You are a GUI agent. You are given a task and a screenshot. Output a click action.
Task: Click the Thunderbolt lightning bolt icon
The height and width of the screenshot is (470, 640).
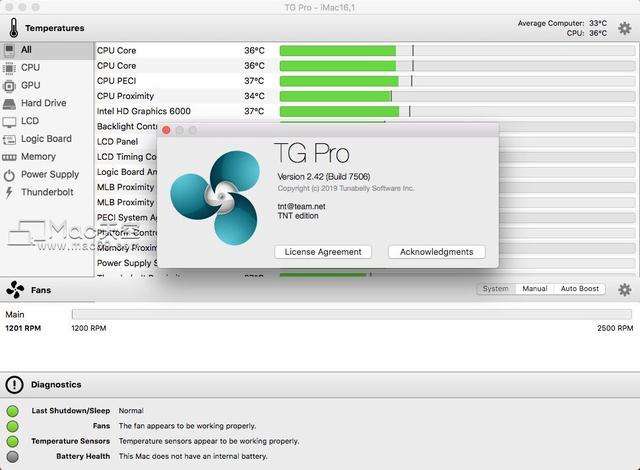(9, 193)
